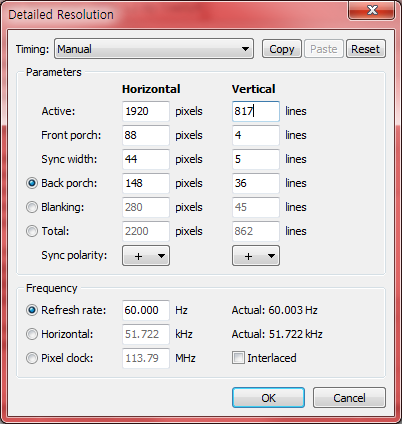
Task: Confirm settings with the OK button
Action: click(268, 398)
